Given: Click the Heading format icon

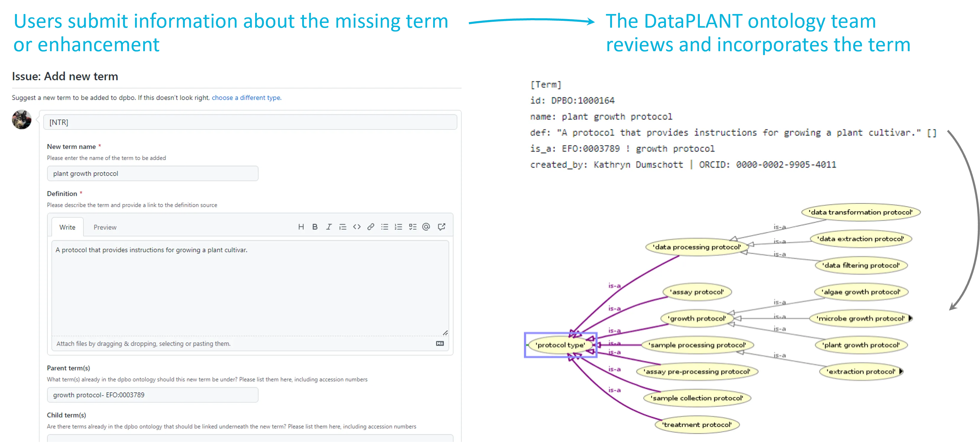Looking at the screenshot, I should click(x=301, y=226).
